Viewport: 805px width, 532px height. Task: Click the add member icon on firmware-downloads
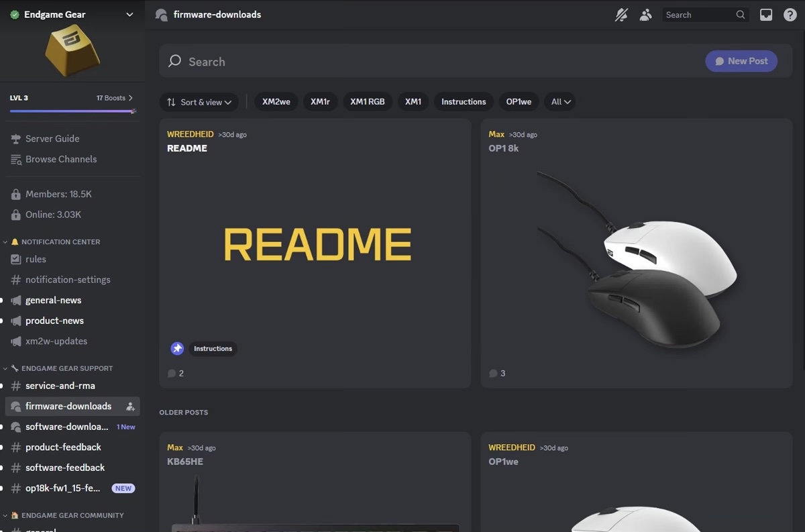[130, 407]
